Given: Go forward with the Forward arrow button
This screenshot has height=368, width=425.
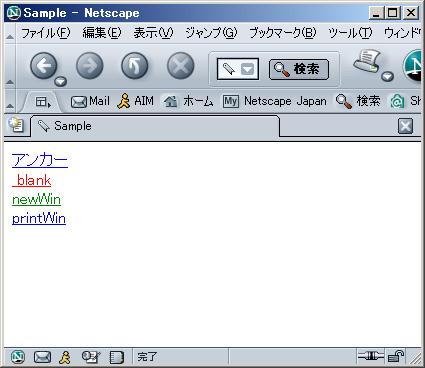Looking at the screenshot, I should point(90,66).
